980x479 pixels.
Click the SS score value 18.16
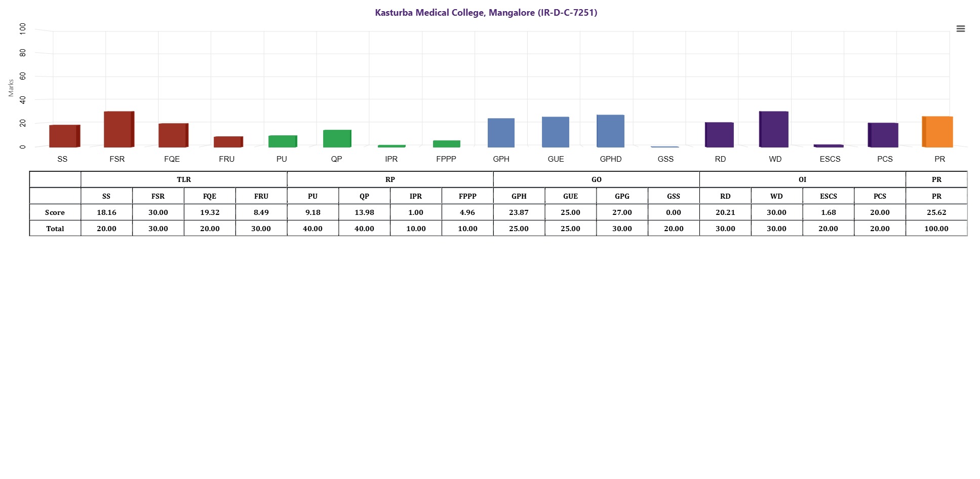click(106, 212)
